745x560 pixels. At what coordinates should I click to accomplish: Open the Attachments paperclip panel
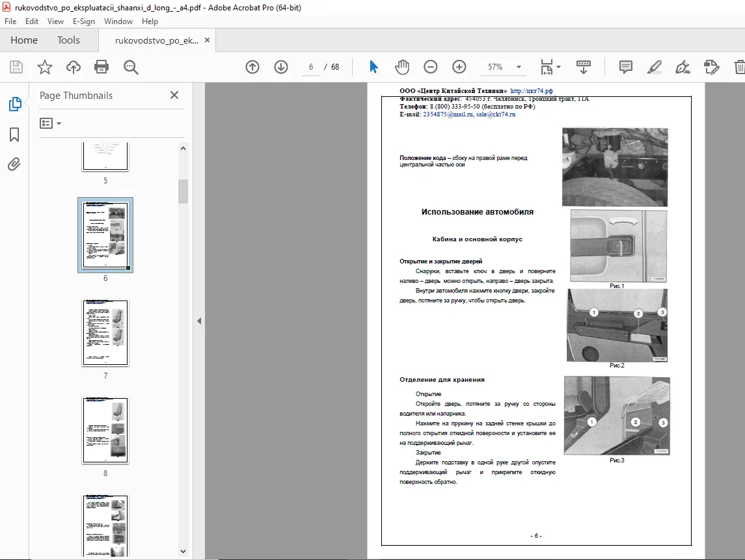14,165
